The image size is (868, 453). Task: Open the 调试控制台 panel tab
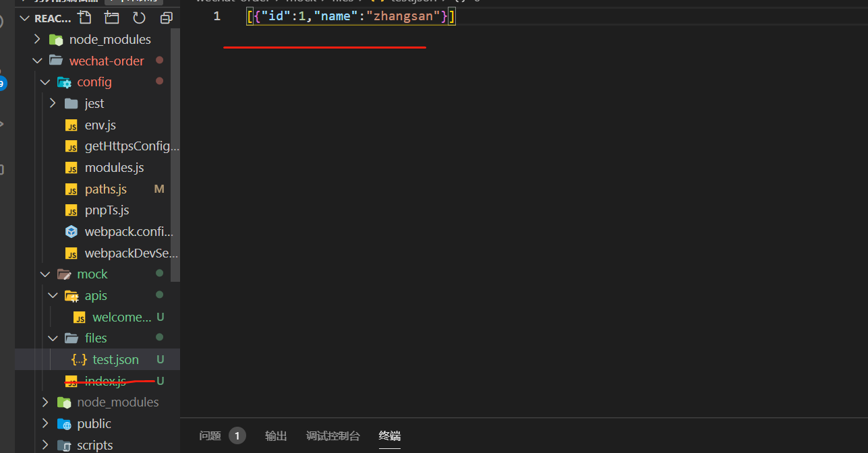(x=332, y=436)
